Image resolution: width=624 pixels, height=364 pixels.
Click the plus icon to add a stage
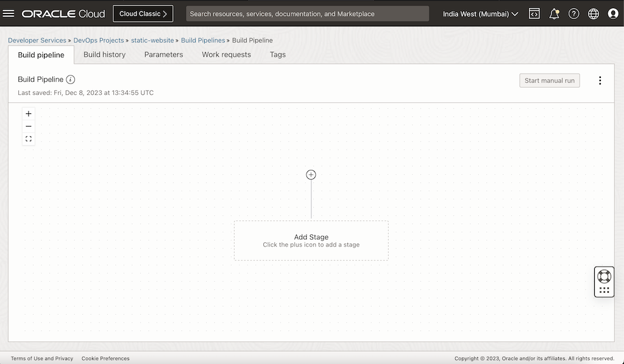tap(311, 175)
